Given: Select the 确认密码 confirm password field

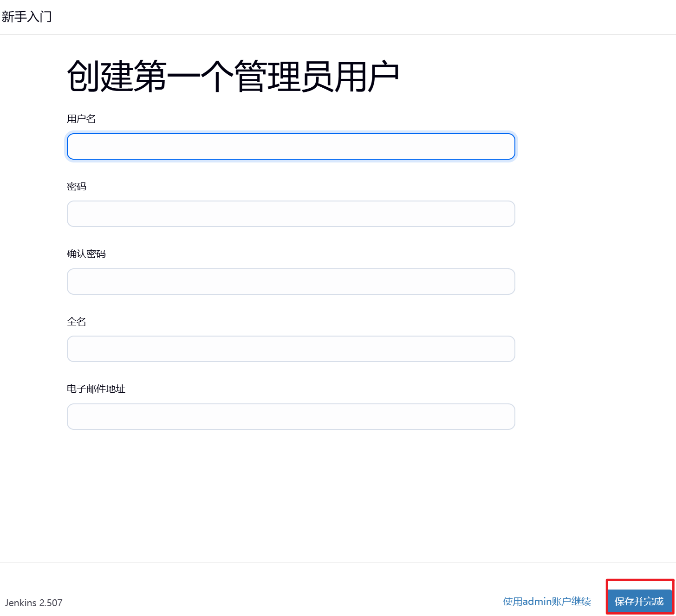Looking at the screenshot, I should [291, 282].
